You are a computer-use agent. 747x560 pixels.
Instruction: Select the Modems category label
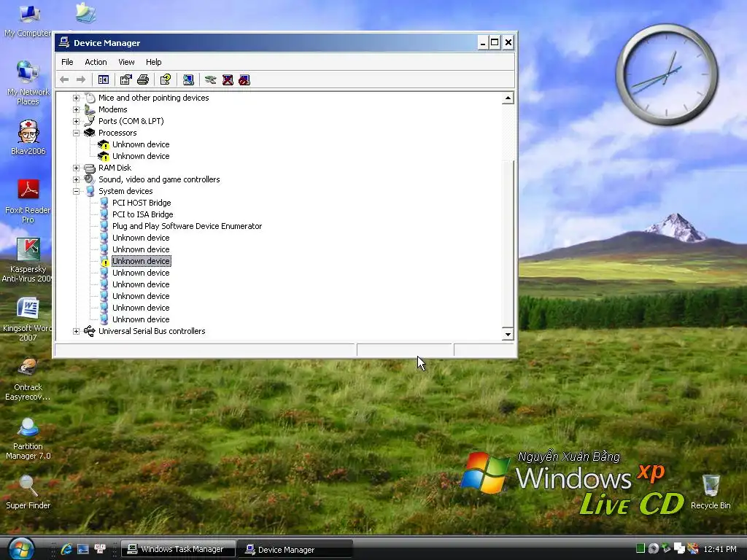pyautogui.click(x=112, y=109)
